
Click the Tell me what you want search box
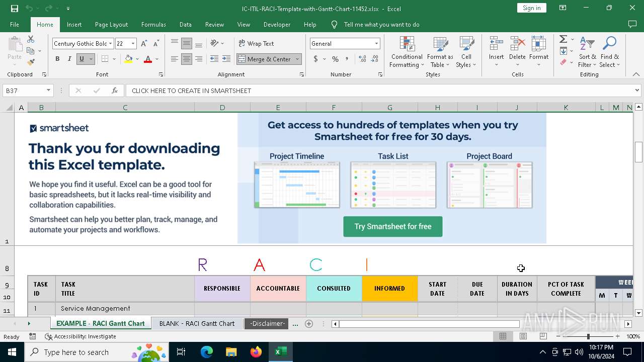point(381,24)
